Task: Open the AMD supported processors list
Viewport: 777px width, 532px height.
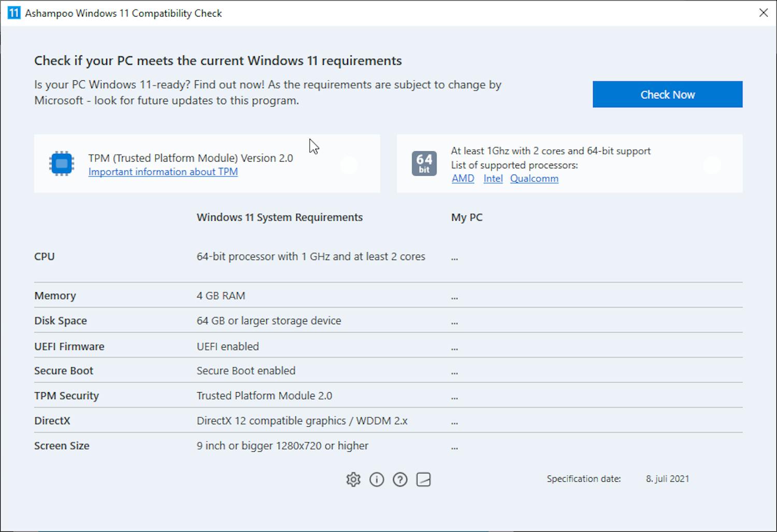Action: (463, 178)
